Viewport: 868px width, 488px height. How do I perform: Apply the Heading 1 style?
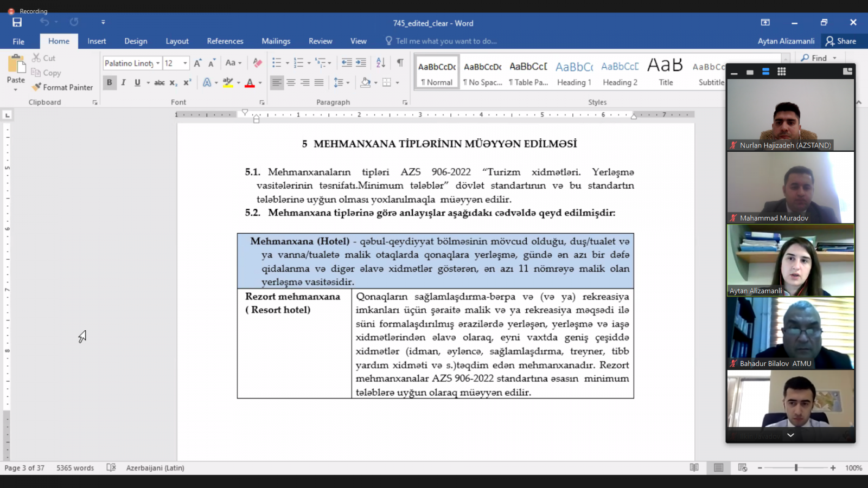coord(574,73)
